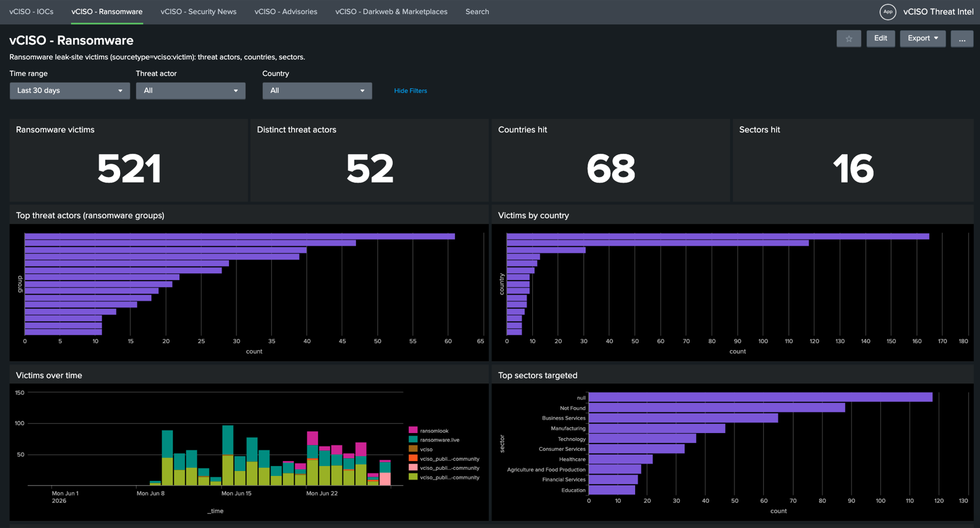Go to the vCISO - Advisories tab
This screenshot has height=528, width=980.
click(286, 12)
